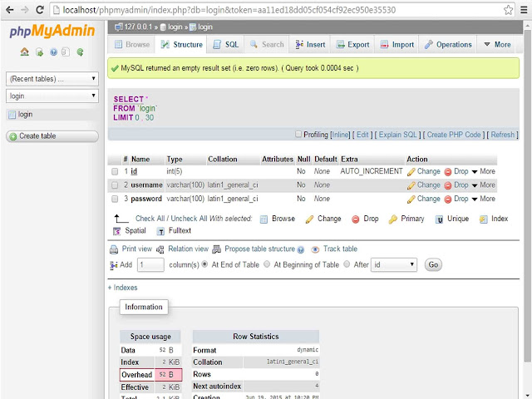Click the reload navigation green icon
532x399 pixels.
click(x=80, y=52)
